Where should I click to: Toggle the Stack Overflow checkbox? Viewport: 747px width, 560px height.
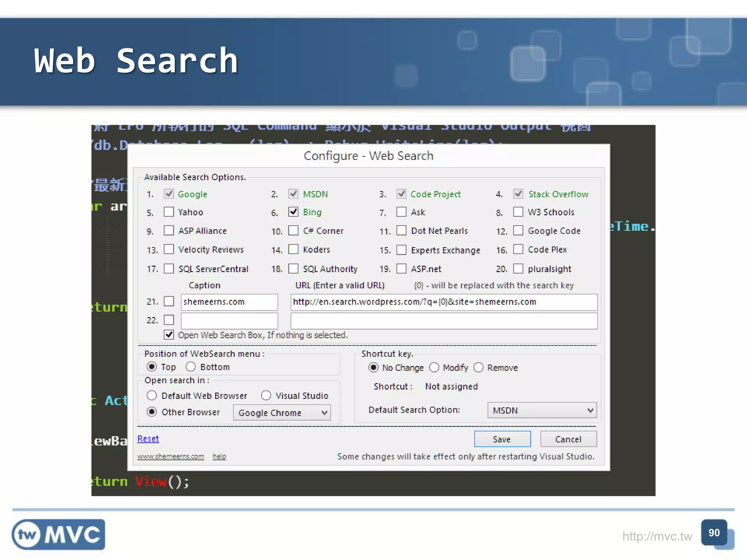pos(518,194)
